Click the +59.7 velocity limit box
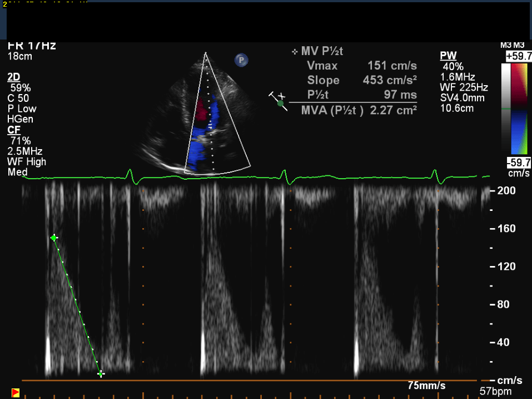The width and height of the screenshot is (532, 399). (x=518, y=56)
